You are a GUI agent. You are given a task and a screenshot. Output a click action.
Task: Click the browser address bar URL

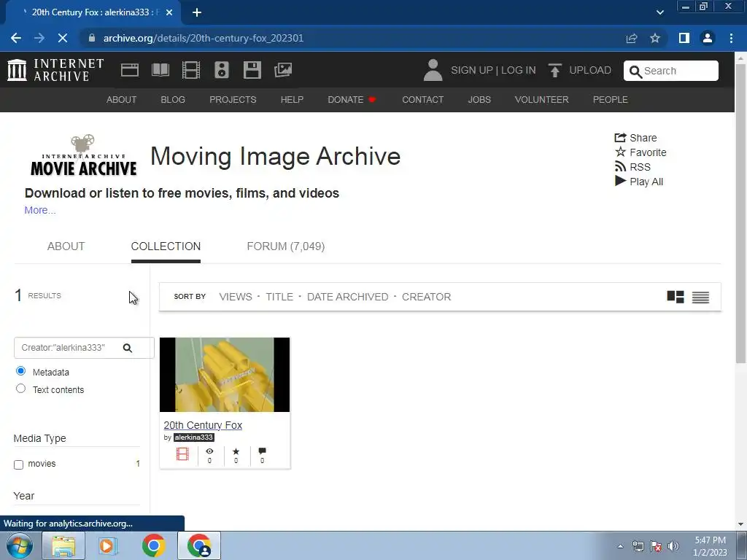[204, 38]
